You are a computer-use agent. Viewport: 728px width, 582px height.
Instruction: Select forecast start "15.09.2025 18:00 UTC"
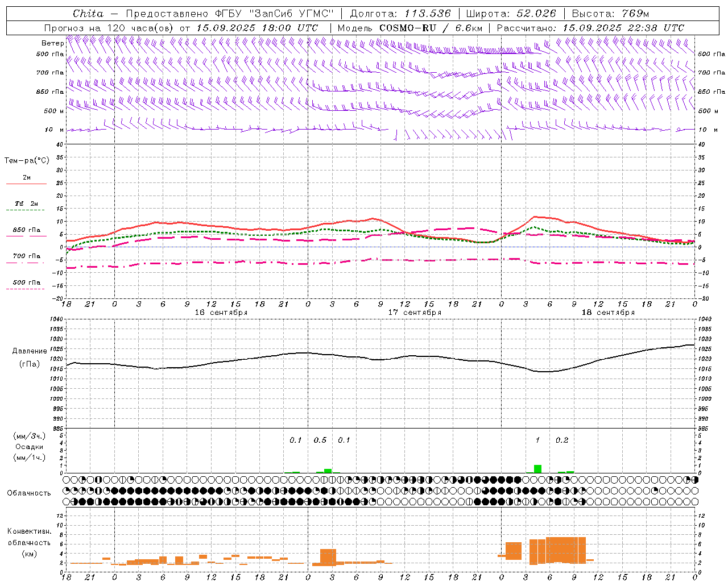[x=257, y=28]
